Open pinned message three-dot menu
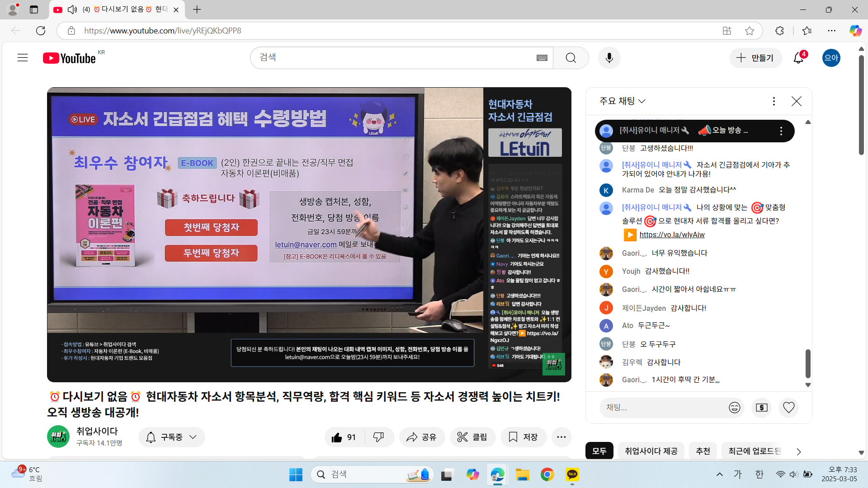 pos(781,131)
